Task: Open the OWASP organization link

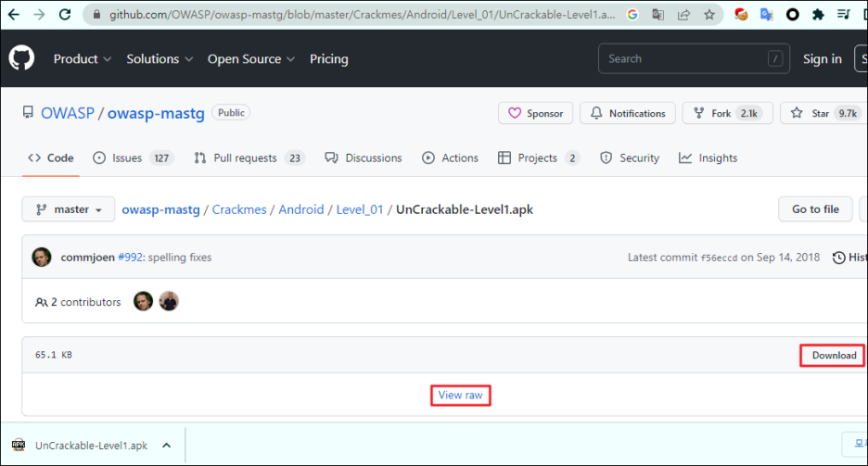Action: tap(68, 113)
